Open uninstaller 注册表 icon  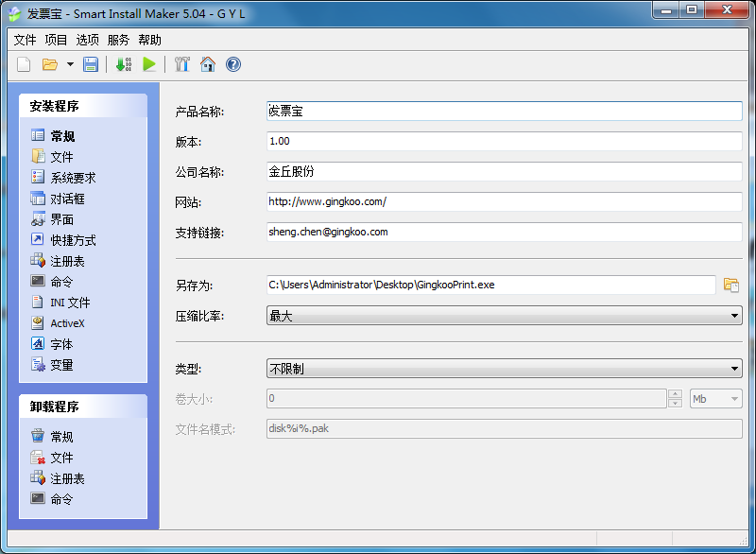coord(38,477)
